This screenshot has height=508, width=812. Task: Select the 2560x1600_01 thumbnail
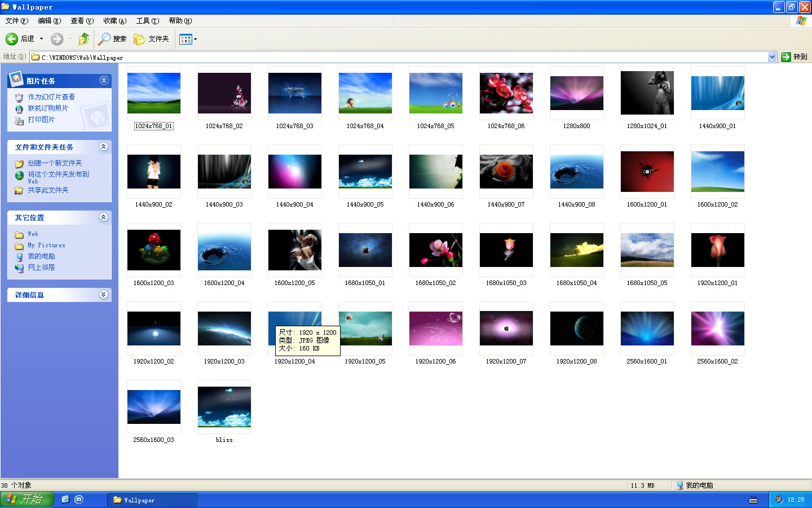pyautogui.click(x=647, y=329)
